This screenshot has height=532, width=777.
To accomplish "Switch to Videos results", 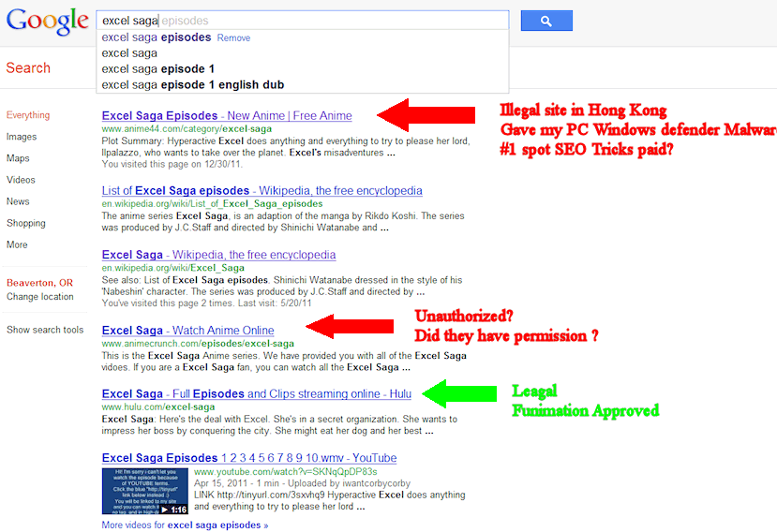I will tap(21, 180).
